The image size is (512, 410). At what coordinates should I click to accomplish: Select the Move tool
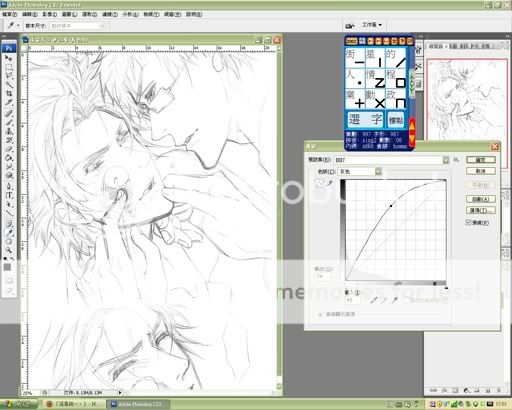click(x=9, y=58)
